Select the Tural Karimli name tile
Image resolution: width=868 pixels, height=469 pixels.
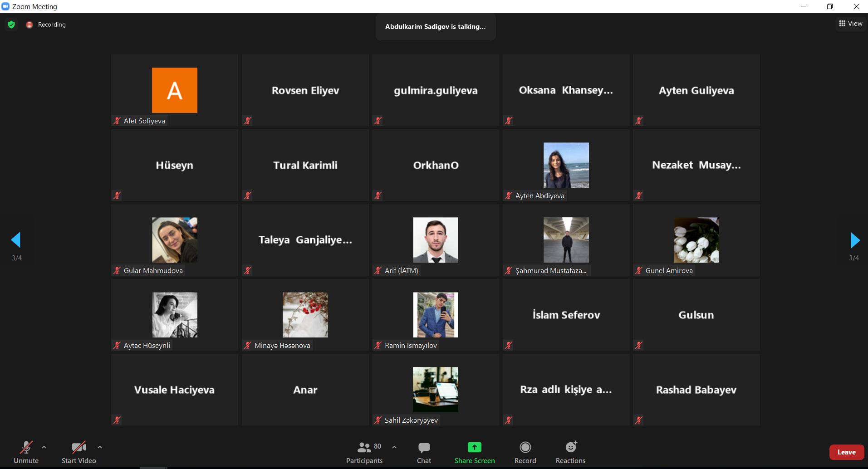(305, 165)
